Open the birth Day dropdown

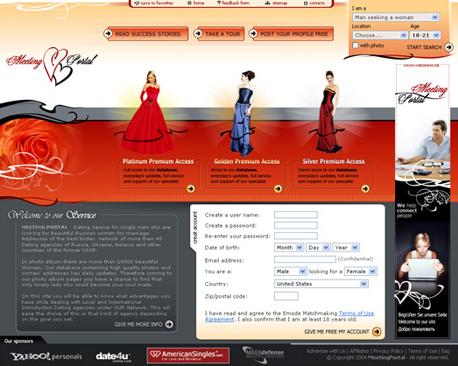tap(318, 247)
